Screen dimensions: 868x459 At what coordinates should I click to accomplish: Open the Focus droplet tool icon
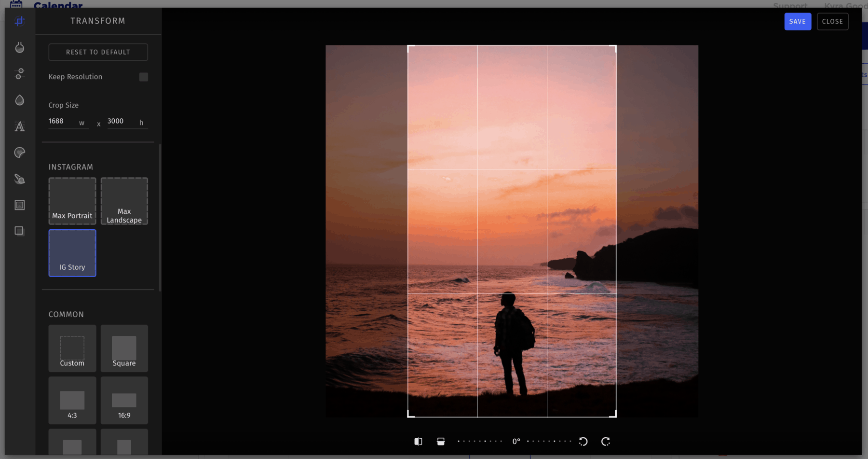20,100
